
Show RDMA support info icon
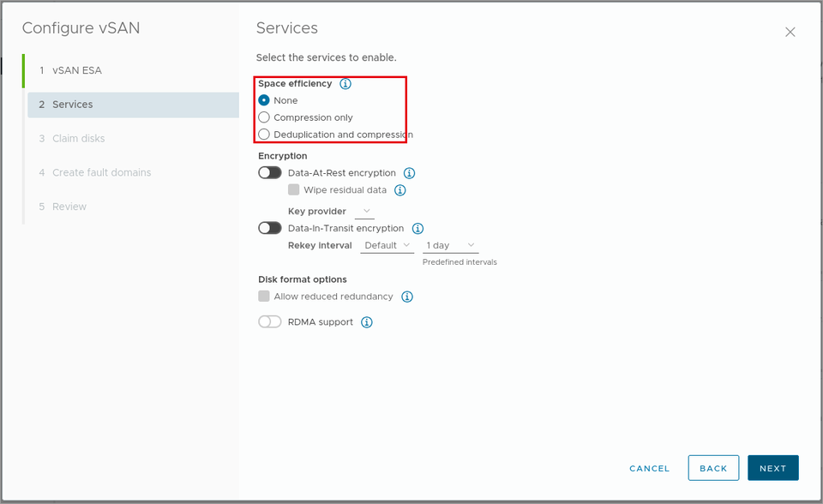click(367, 321)
